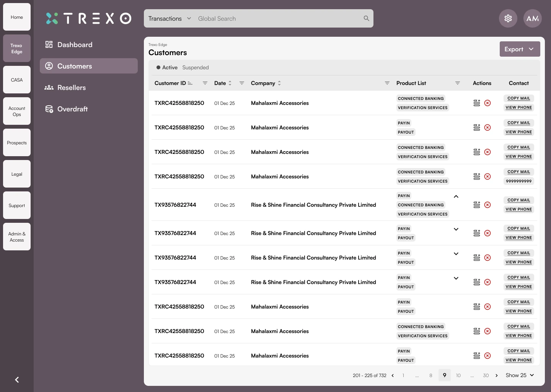Open Dashboard in the sidebar
This screenshot has width=551, height=392.
(89, 44)
